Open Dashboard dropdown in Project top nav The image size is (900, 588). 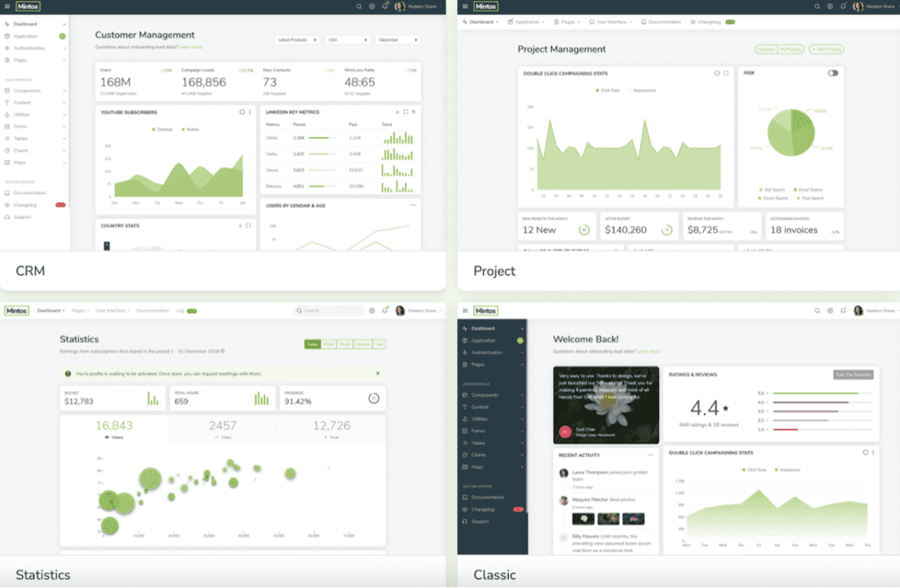[481, 22]
